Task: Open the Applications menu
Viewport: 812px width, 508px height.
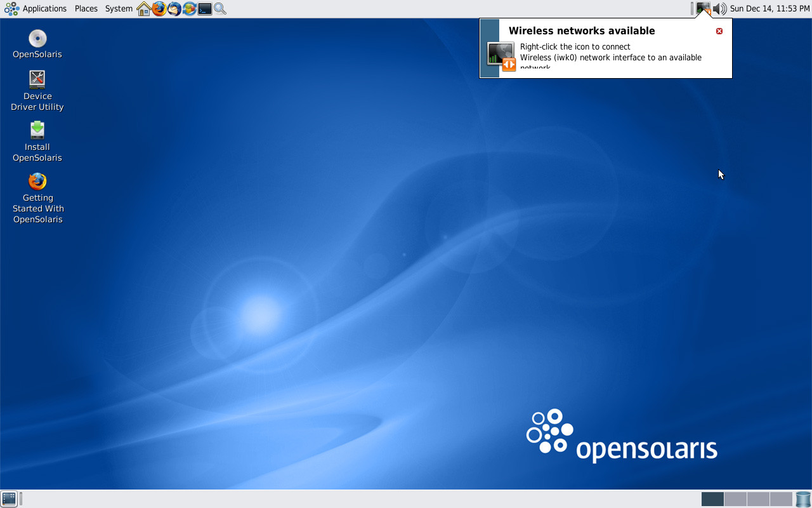Action: click(x=44, y=9)
